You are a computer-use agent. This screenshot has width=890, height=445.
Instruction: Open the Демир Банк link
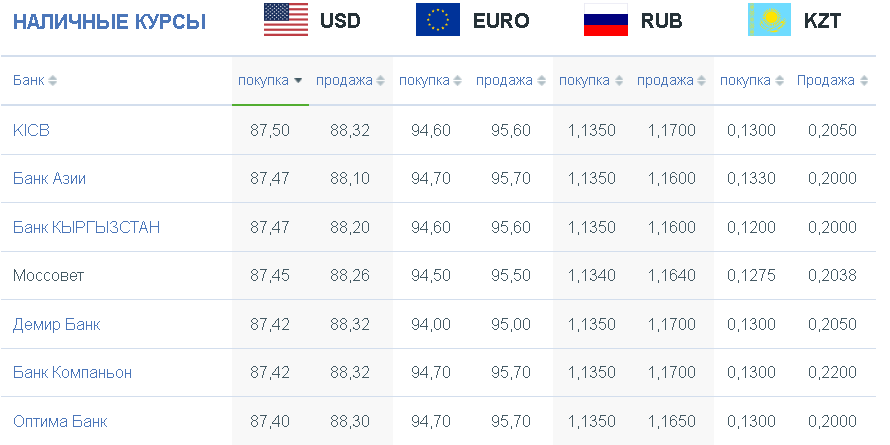click(57, 325)
